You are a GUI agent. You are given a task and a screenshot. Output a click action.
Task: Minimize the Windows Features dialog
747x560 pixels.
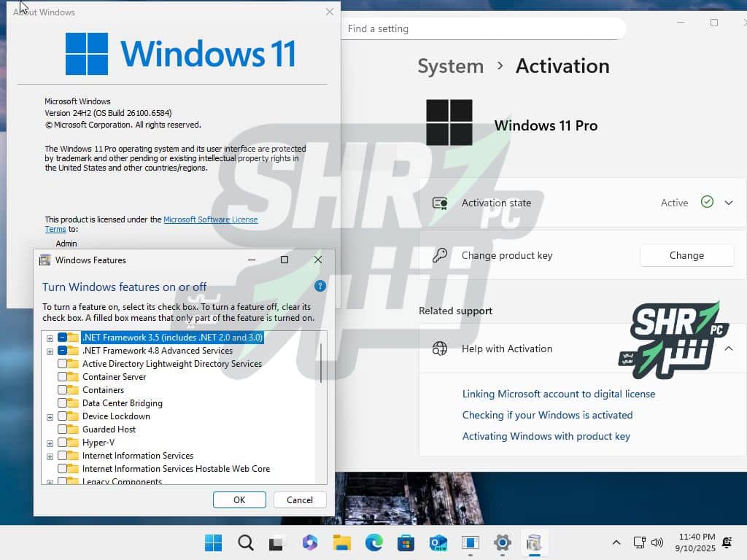coord(252,260)
